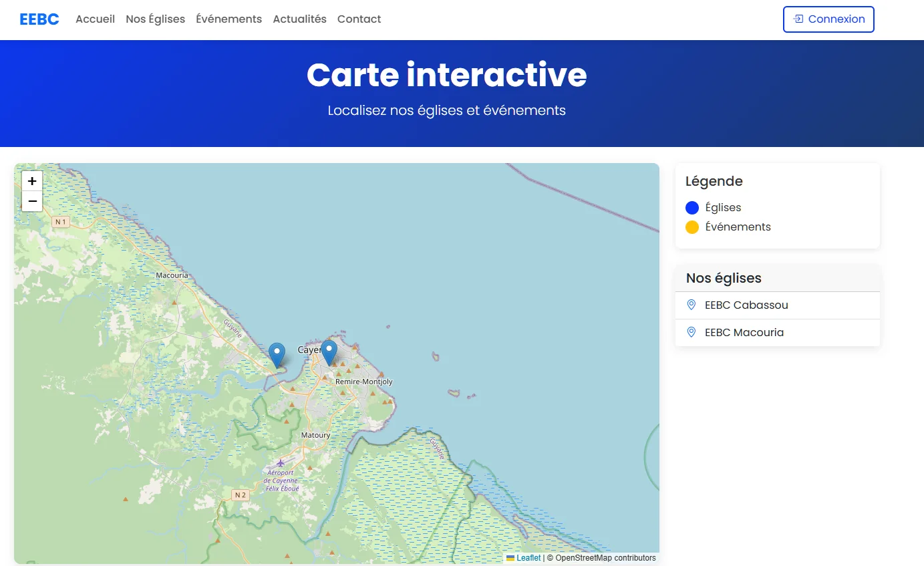924x566 pixels.
Task: Click the zoom-out minus control on the map
Action: click(x=31, y=200)
